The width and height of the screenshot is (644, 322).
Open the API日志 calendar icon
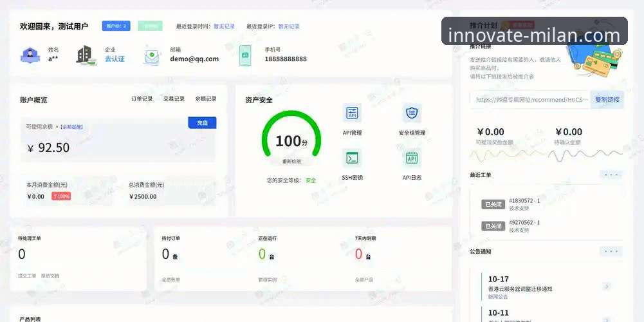[x=412, y=158]
